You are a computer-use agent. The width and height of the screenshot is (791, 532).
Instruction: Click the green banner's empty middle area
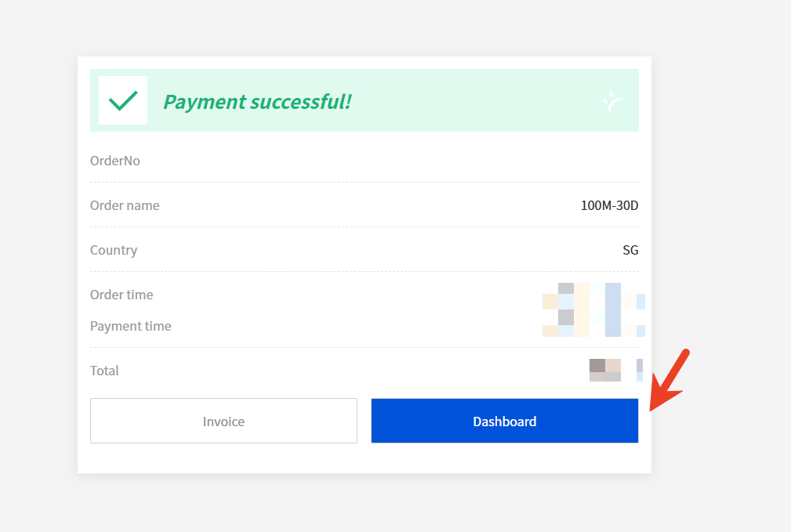[x=470, y=101]
